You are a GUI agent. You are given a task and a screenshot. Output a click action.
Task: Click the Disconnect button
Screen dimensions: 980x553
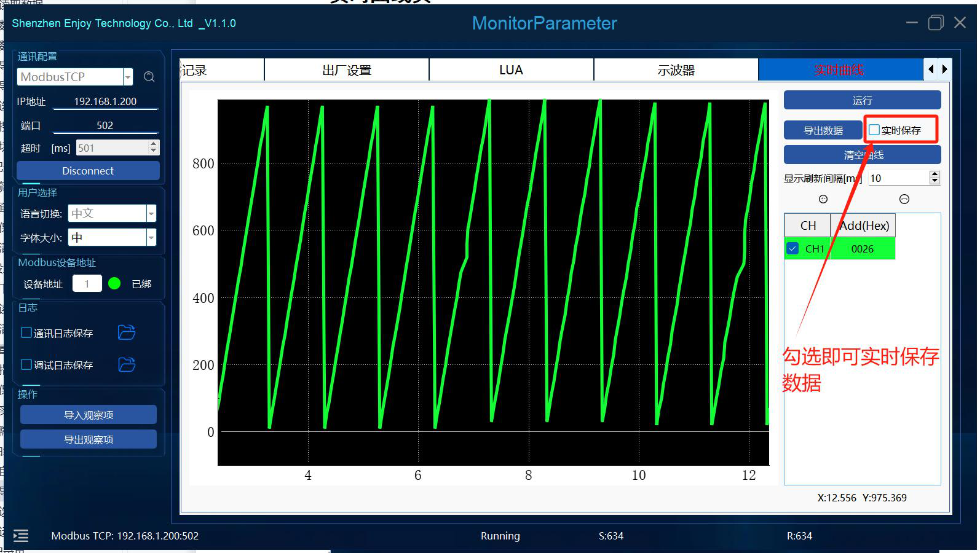click(88, 171)
